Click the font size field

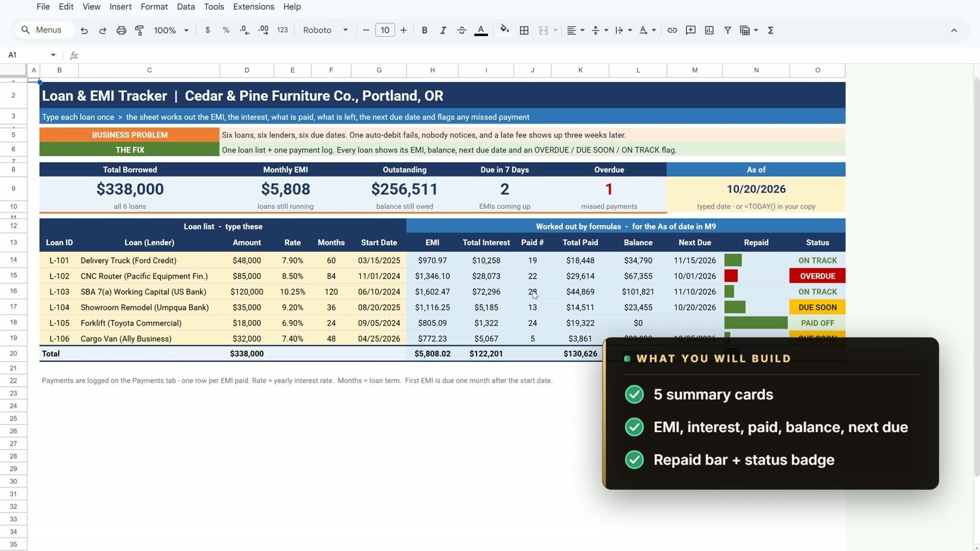[385, 30]
